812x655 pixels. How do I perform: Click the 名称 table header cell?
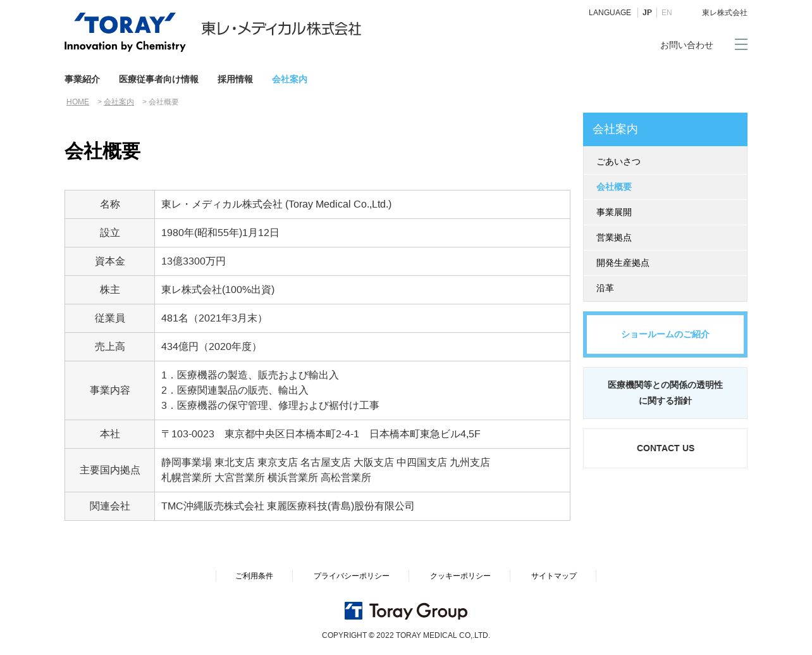pyautogui.click(x=110, y=204)
